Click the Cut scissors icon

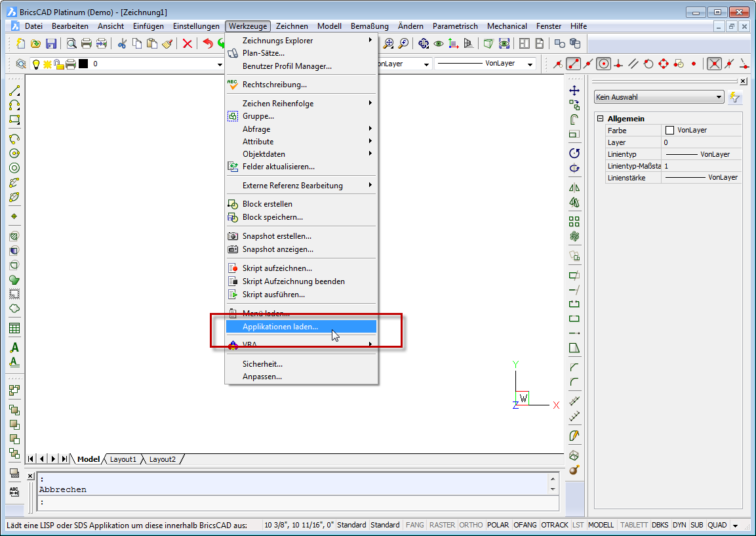(x=122, y=43)
